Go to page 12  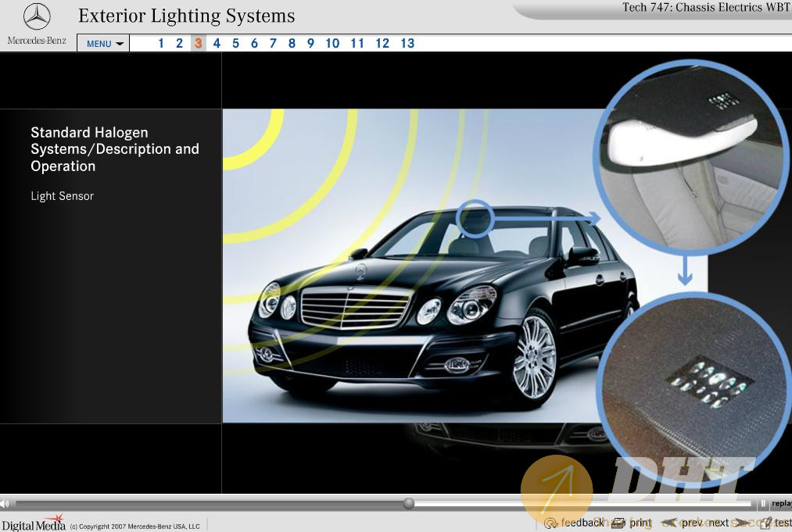tap(382, 44)
